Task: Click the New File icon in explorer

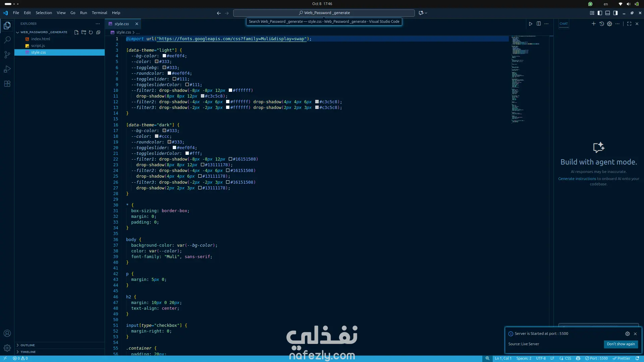Action: (76, 33)
